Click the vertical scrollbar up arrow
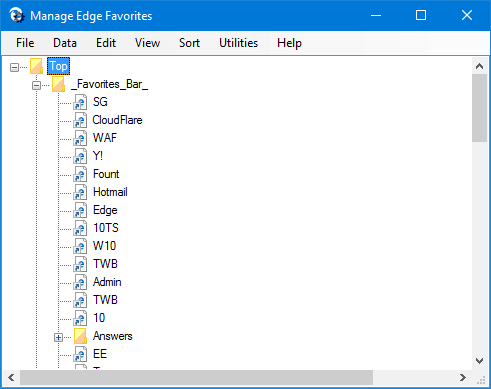 480,66
